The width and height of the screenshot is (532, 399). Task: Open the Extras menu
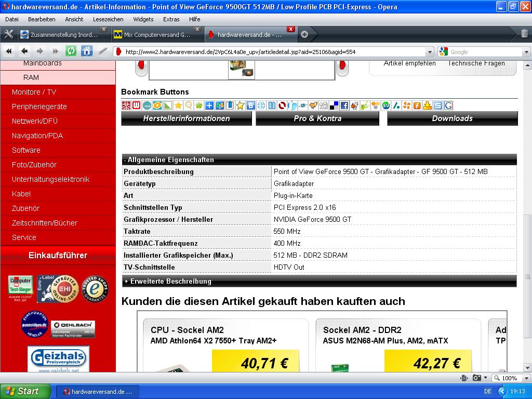(x=171, y=19)
